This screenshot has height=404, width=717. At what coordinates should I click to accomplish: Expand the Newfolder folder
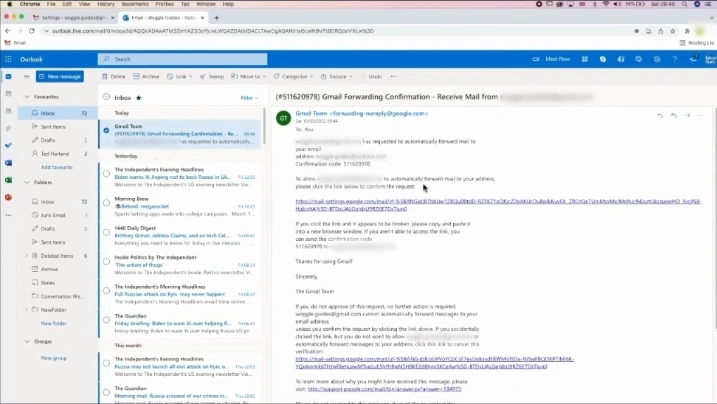pos(26,310)
